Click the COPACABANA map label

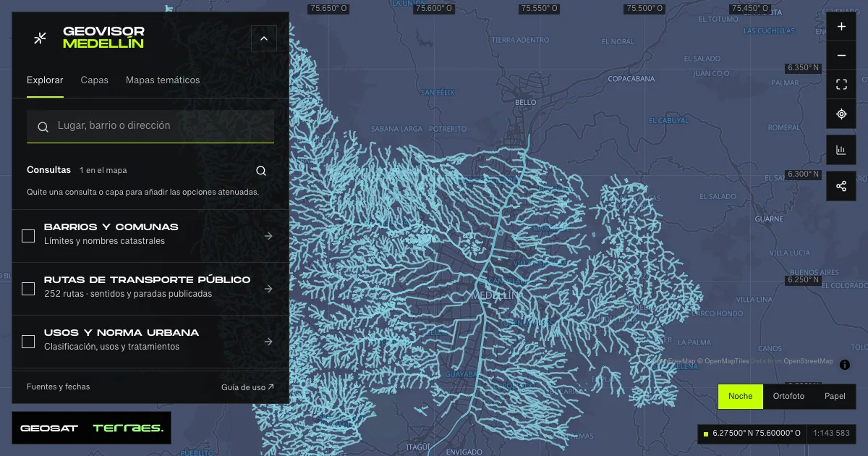tap(632, 78)
